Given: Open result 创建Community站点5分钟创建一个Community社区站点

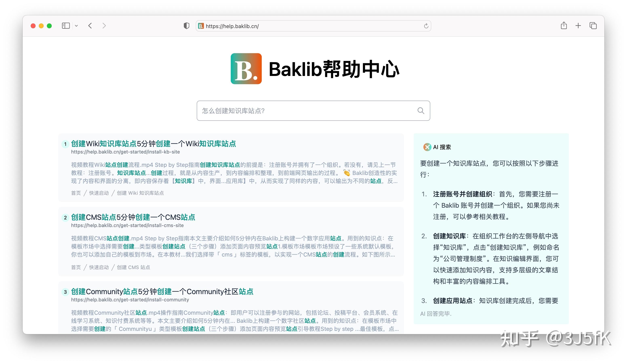Looking at the screenshot, I should click(x=162, y=292).
